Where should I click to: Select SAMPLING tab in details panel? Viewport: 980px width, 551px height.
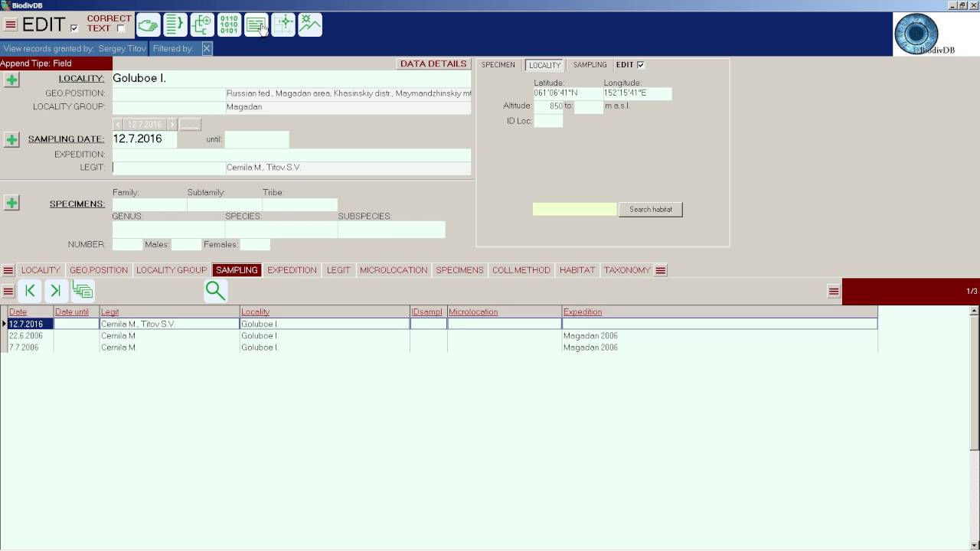click(x=590, y=65)
